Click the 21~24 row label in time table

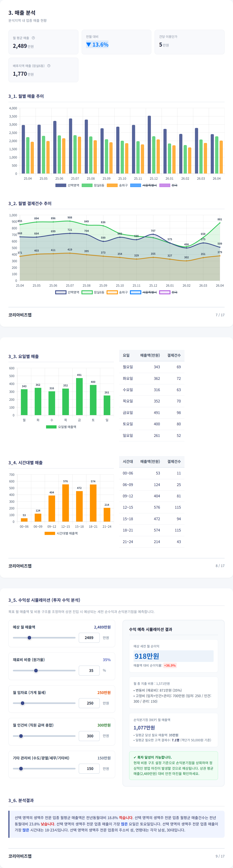(128, 542)
